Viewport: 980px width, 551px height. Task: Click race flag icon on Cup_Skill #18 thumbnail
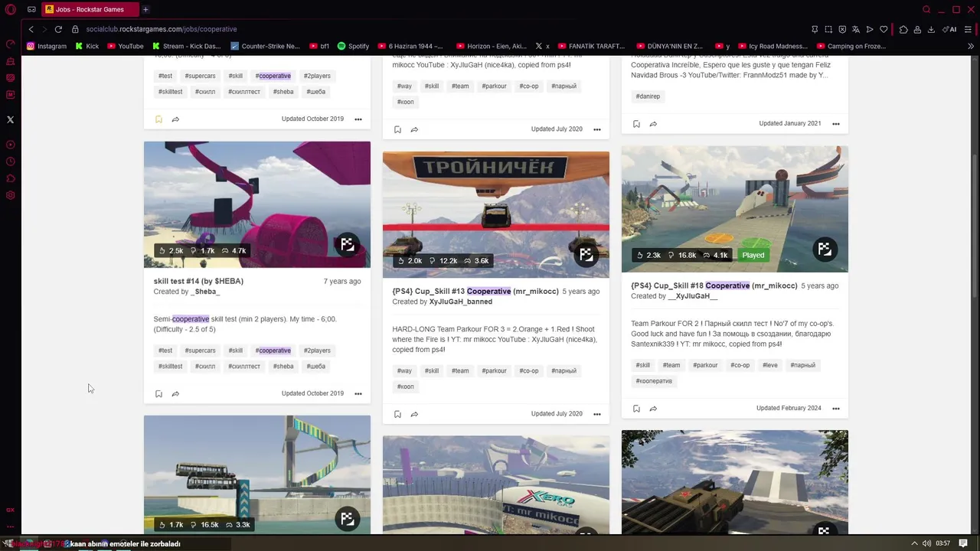pyautogui.click(x=825, y=249)
